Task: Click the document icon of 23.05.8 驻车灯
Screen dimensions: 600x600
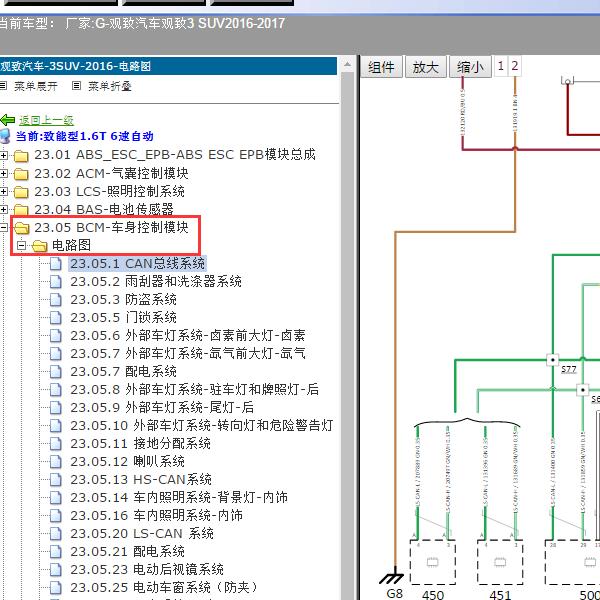Action: [x=56, y=390]
